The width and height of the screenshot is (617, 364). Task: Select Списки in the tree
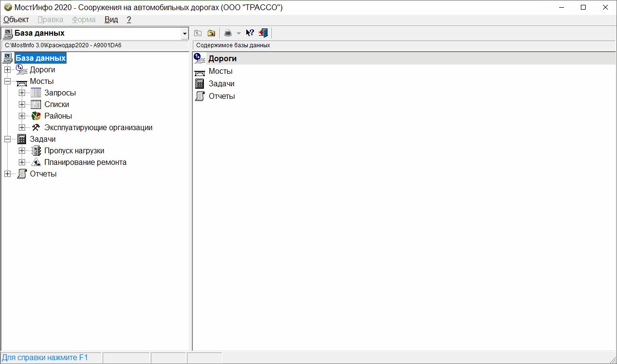coord(56,105)
